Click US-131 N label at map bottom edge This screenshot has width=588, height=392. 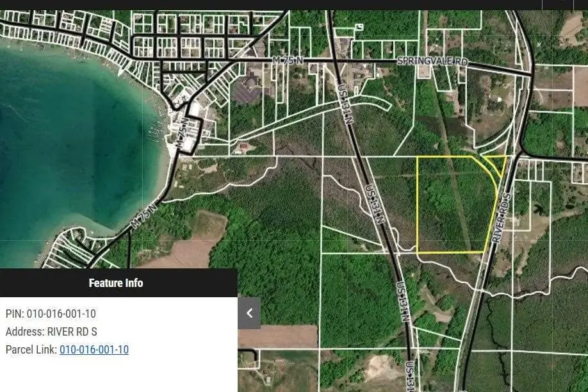pos(409,377)
